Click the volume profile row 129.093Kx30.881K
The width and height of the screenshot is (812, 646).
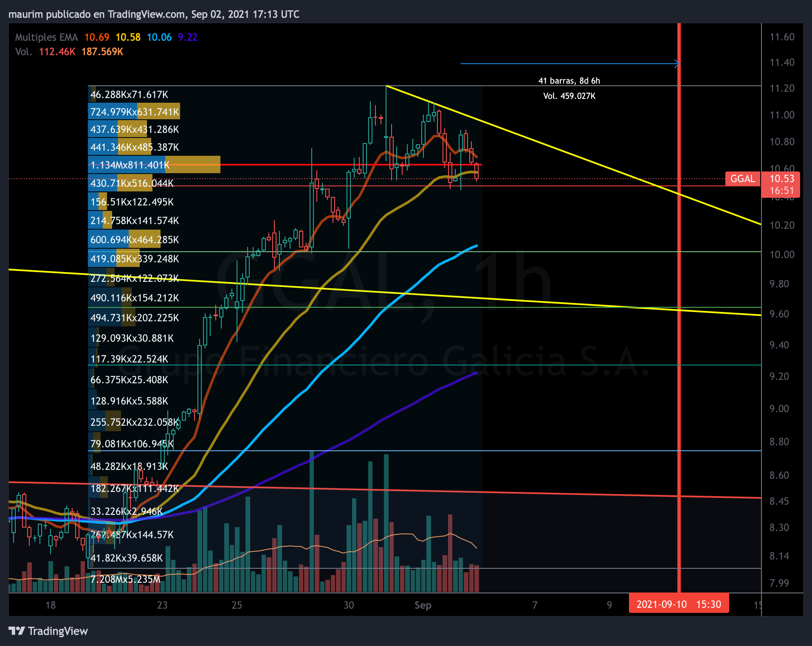click(132, 338)
